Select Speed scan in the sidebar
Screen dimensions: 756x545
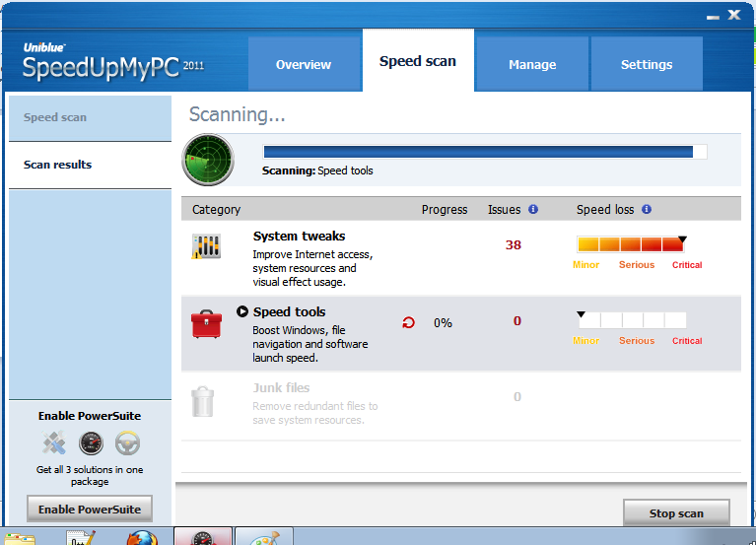pyautogui.click(x=90, y=118)
